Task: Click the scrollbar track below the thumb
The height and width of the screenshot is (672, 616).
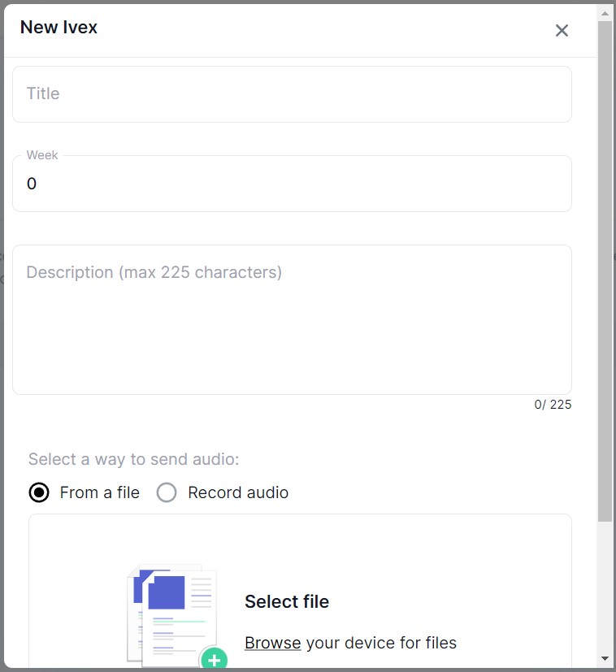Action: point(605,585)
